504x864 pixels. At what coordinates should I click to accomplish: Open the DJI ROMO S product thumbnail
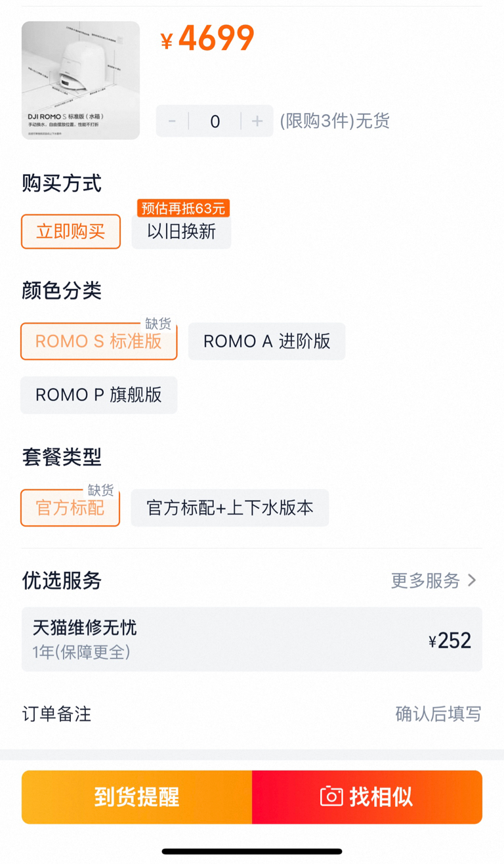pyautogui.click(x=81, y=80)
